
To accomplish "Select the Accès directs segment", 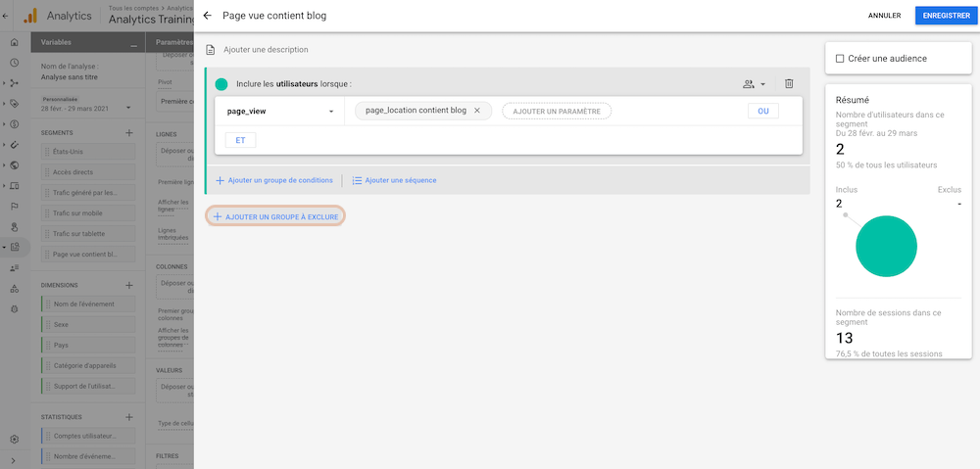I will click(x=88, y=172).
